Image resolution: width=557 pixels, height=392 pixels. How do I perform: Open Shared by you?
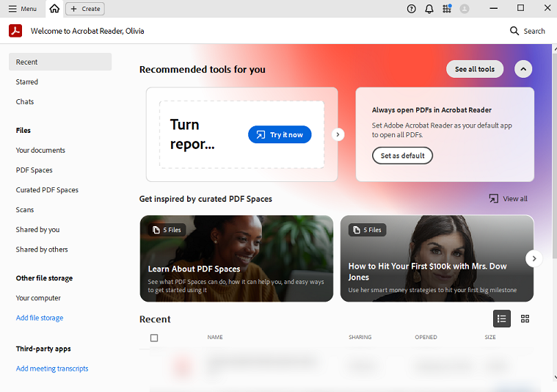point(37,230)
